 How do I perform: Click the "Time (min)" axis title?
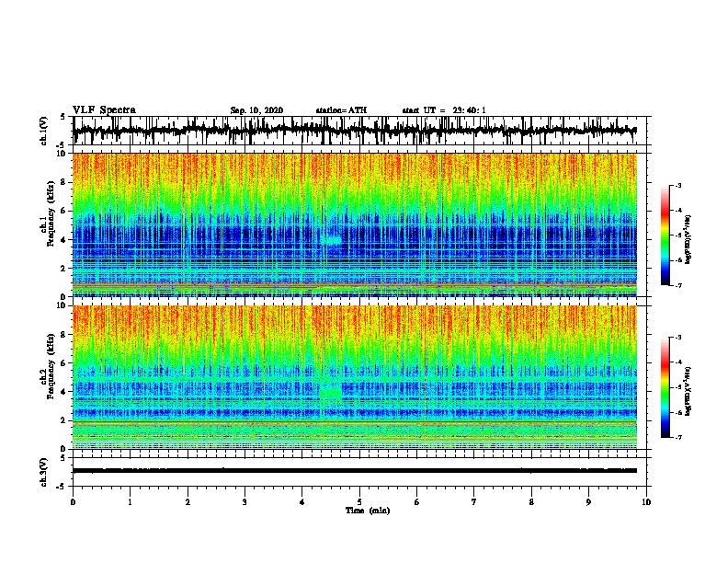pos(368,511)
